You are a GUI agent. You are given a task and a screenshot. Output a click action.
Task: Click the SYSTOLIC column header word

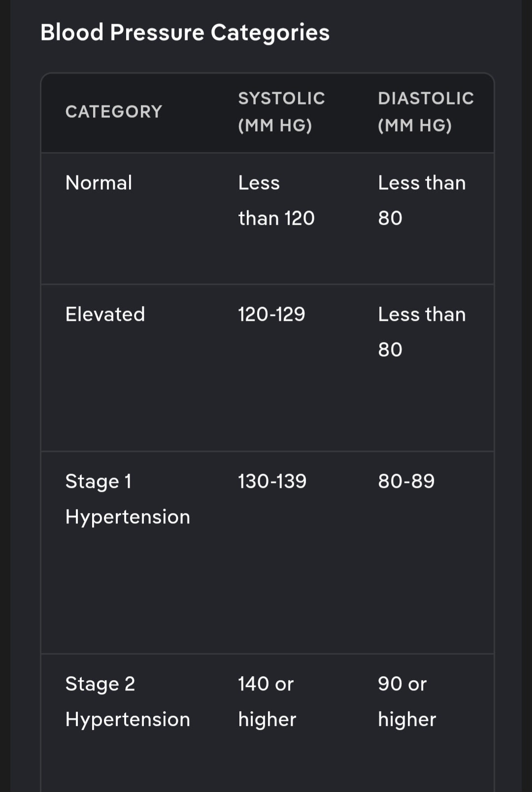tap(282, 99)
